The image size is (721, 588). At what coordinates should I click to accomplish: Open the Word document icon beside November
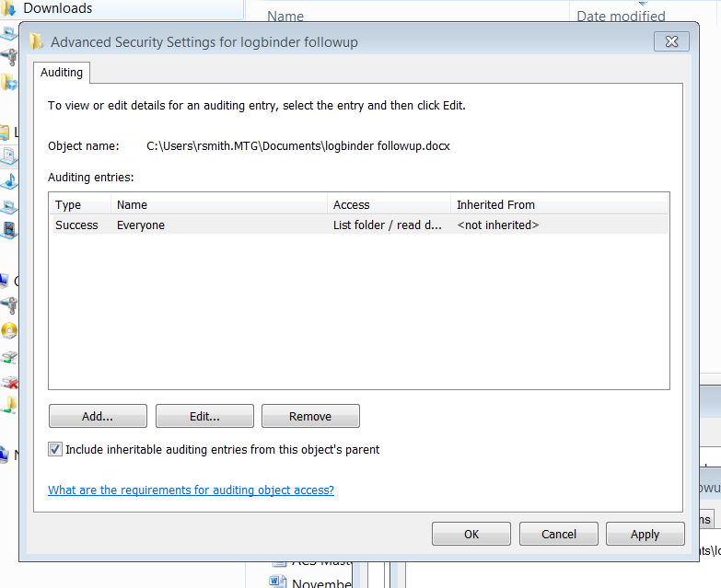click(277, 582)
